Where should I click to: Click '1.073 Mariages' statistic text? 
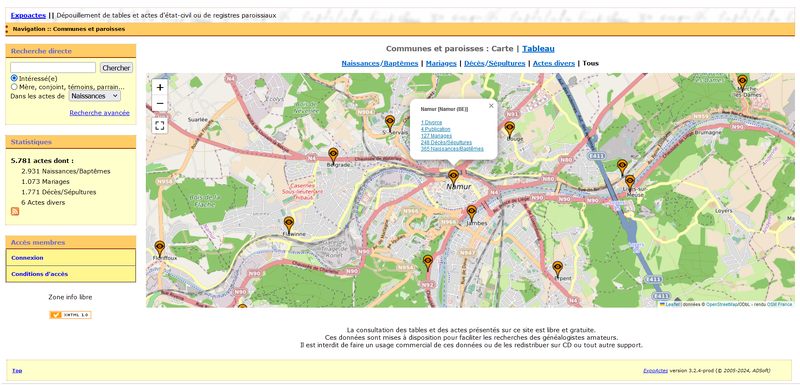tap(45, 182)
